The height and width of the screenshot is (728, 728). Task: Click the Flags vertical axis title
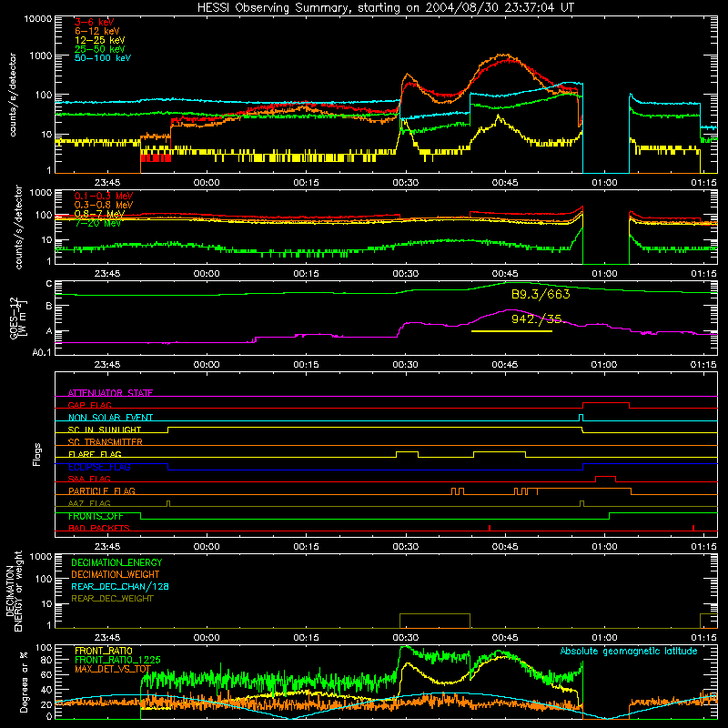click(x=36, y=454)
